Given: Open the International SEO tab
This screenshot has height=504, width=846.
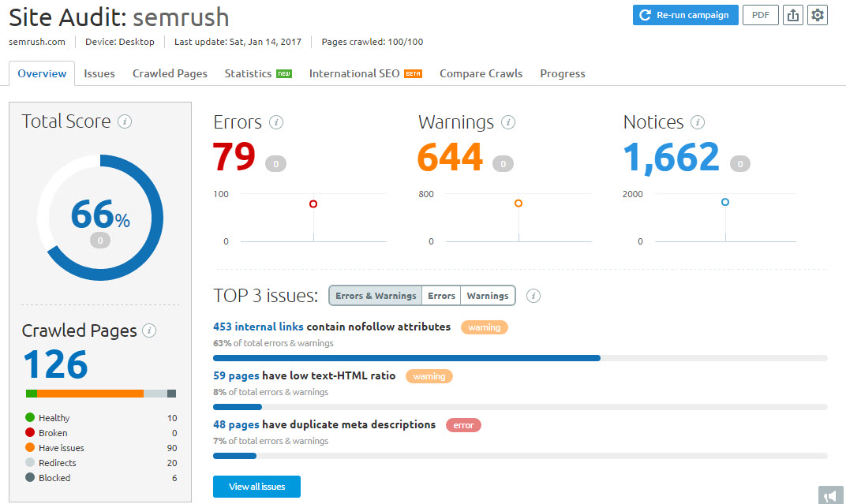Looking at the screenshot, I should tap(365, 73).
